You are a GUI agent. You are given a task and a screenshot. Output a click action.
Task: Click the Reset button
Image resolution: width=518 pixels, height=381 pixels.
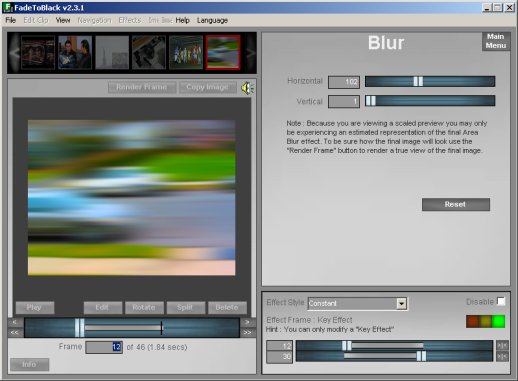[x=456, y=204]
